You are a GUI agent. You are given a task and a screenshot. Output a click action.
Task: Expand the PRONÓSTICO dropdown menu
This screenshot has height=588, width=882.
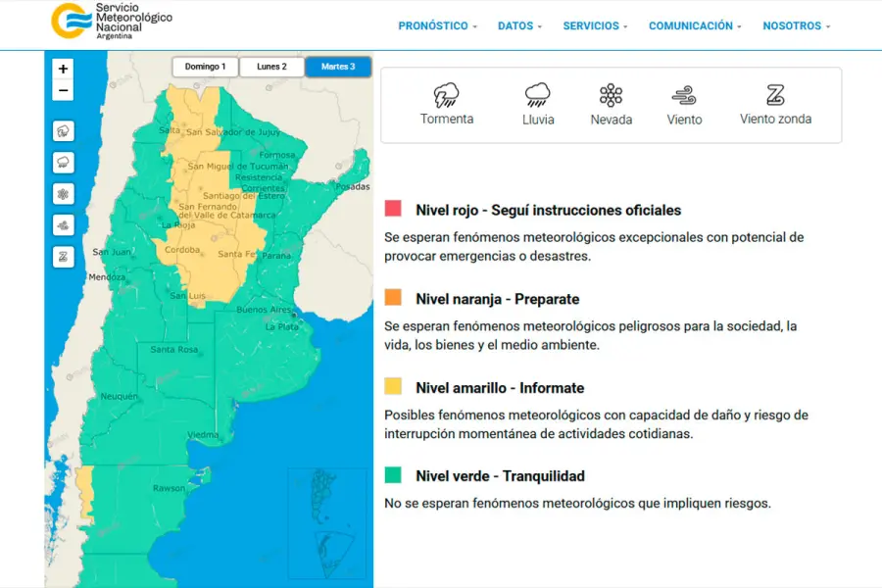click(437, 26)
